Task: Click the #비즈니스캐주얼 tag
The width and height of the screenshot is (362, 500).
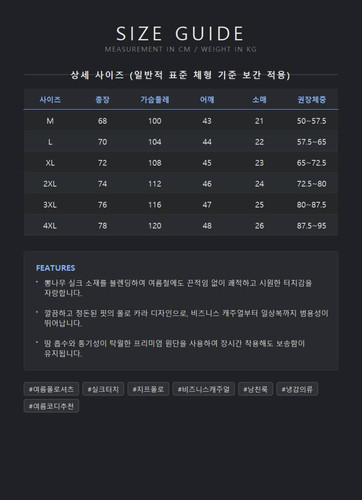Action: tap(203, 389)
